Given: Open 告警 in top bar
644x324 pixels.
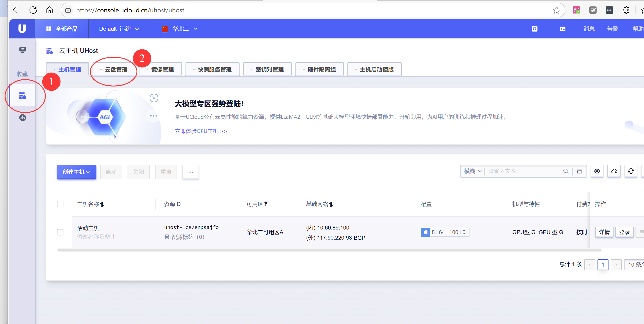Looking at the screenshot, I should coord(612,29).
